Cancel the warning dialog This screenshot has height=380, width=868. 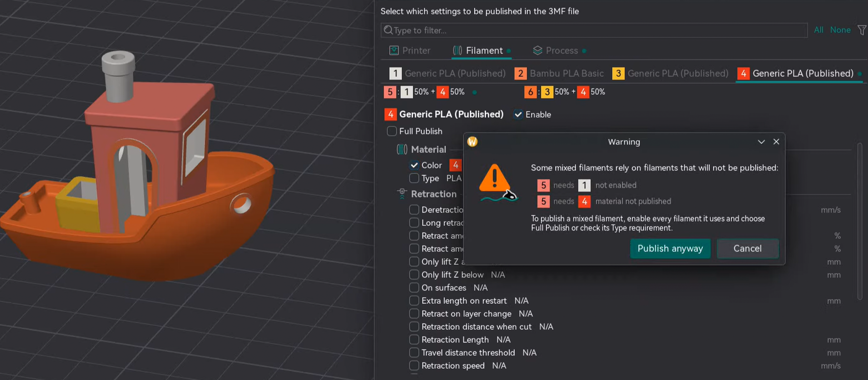click(747, 249)
